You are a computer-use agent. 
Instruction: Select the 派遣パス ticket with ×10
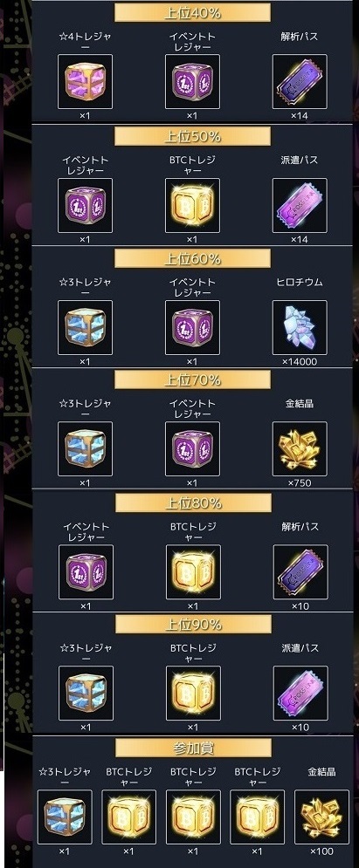click(300, 693)
